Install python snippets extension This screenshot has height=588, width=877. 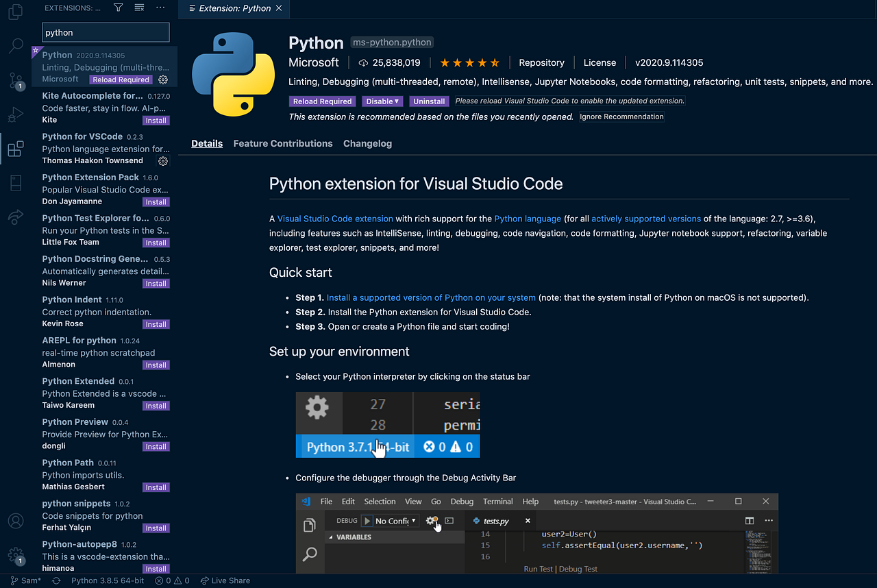(156, 528)
